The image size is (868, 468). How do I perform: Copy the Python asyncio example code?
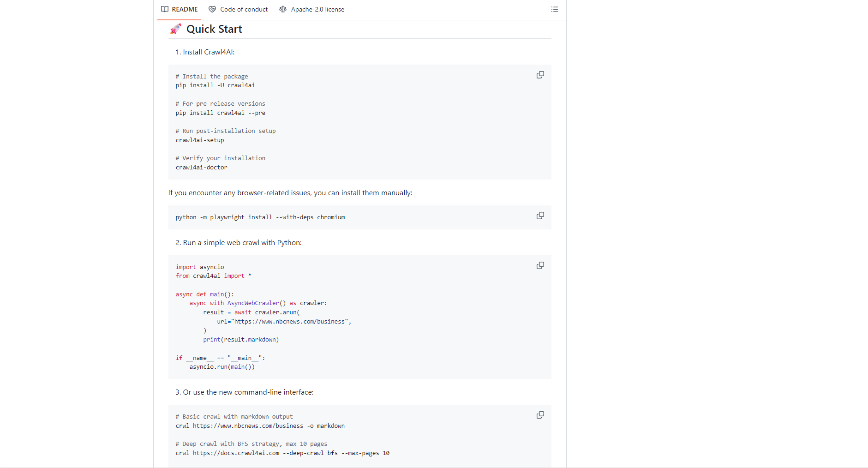coord(540,265)
